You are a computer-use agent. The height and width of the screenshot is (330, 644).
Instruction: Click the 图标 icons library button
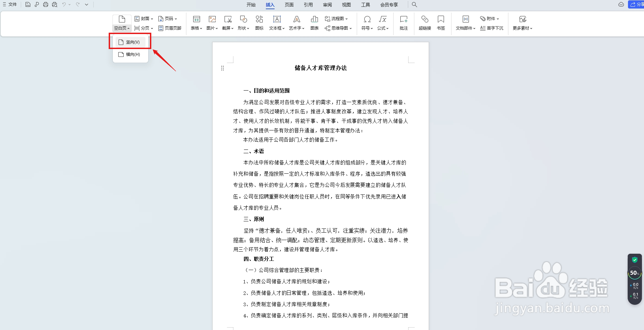259,22
